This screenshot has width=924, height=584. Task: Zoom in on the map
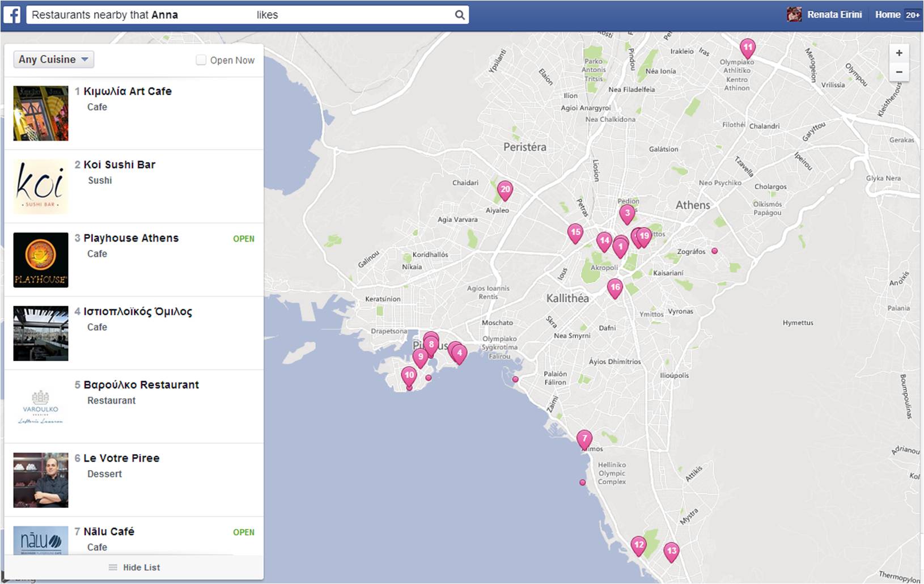pos(899,53)
